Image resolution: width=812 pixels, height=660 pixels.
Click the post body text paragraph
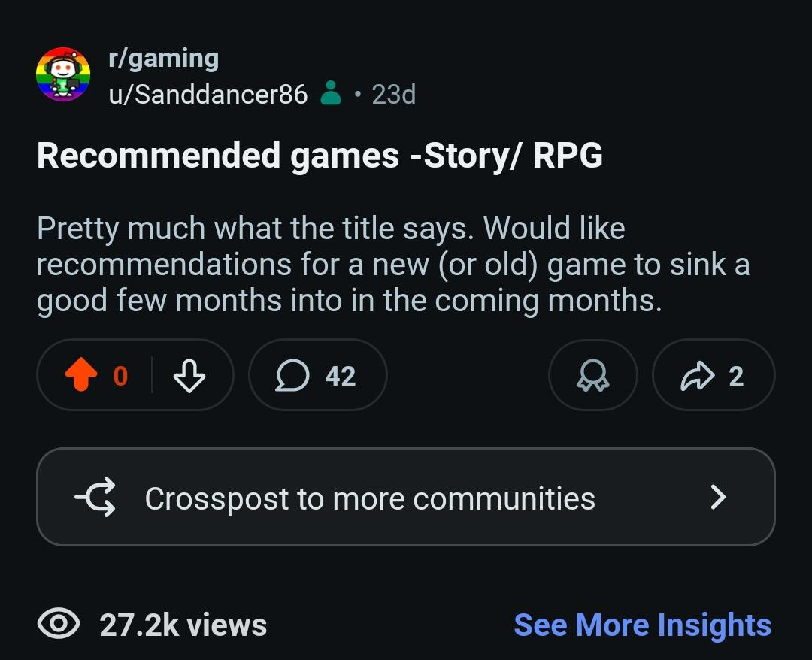[x=393, y=265]
